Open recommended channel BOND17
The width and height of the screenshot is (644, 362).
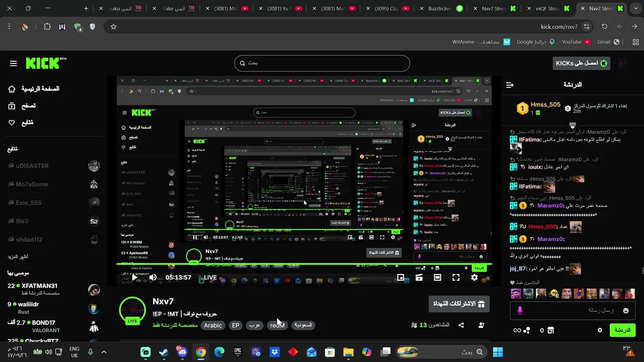coord(53,326)
